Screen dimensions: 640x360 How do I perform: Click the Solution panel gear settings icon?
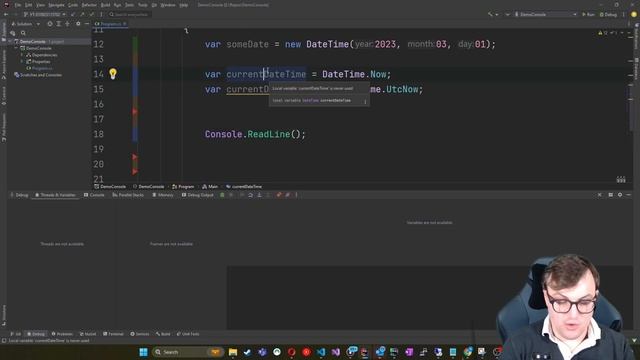click(78, 24)
